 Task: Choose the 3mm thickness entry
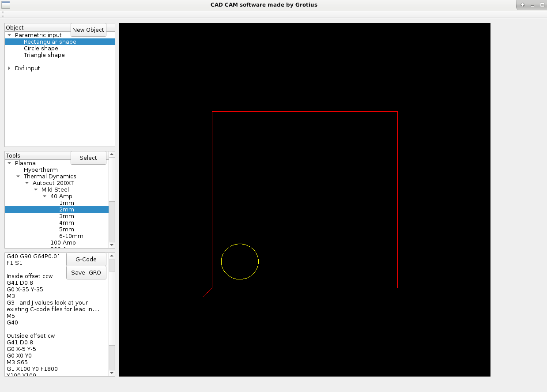[67, 216]
